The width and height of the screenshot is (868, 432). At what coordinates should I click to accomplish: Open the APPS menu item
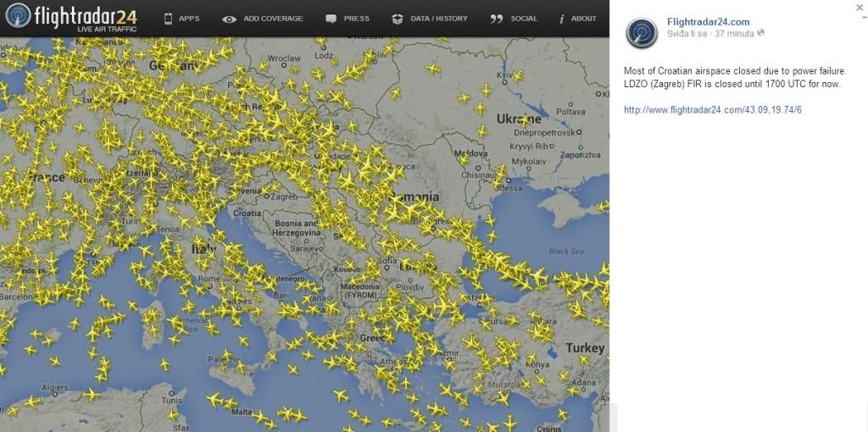pyautogui.click(x=189, y=19)
